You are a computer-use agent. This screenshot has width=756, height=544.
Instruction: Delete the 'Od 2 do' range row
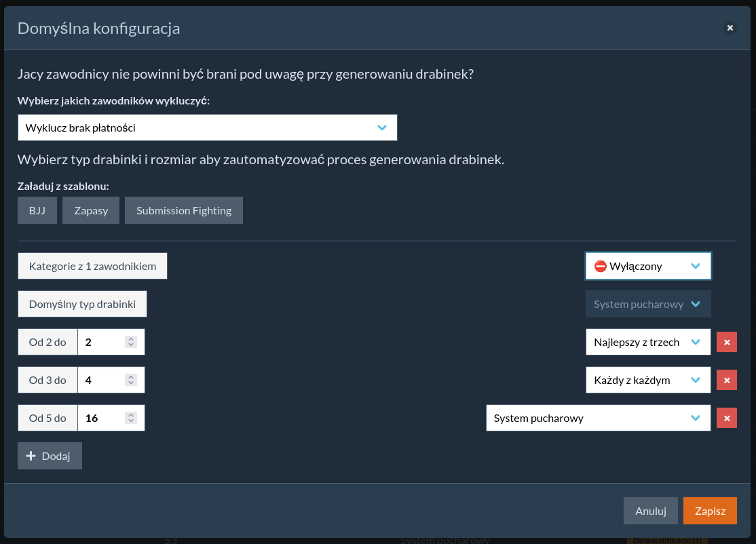(x=726, y=343)
